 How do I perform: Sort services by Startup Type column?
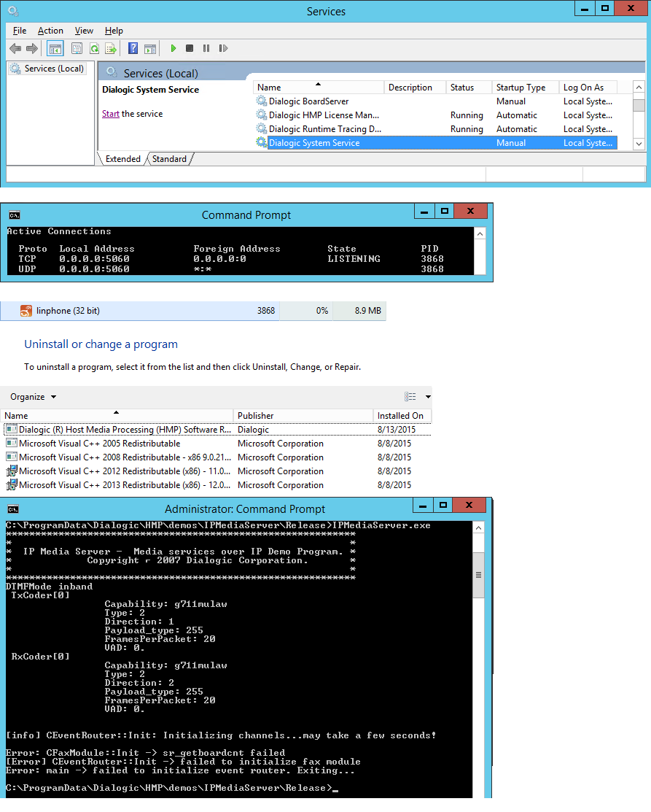526,88
